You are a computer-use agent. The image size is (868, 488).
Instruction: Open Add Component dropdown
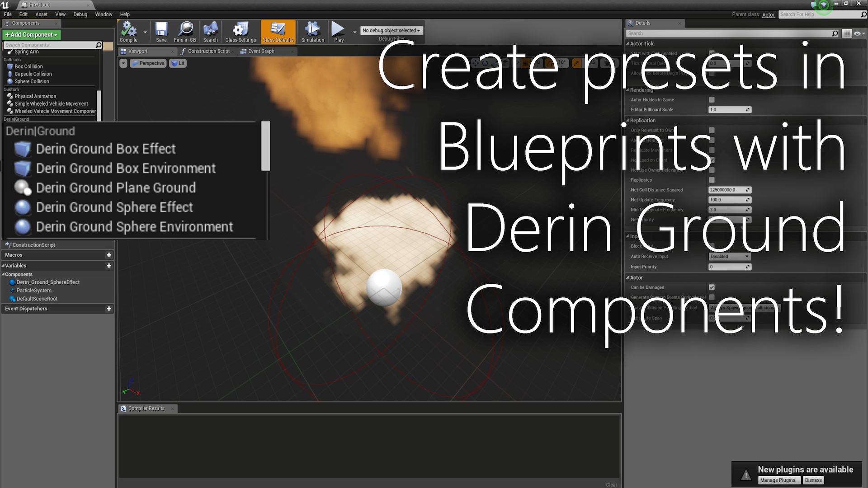31,35
